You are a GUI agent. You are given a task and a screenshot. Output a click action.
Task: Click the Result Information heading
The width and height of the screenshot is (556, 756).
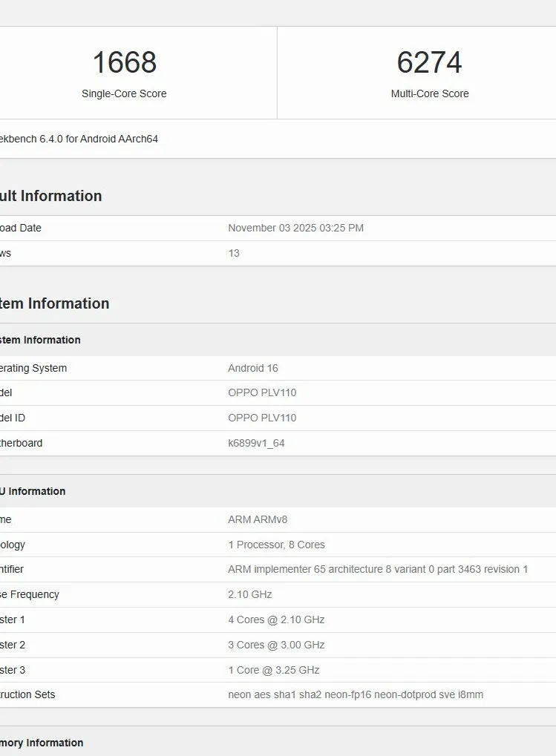(x=50, y=196)
